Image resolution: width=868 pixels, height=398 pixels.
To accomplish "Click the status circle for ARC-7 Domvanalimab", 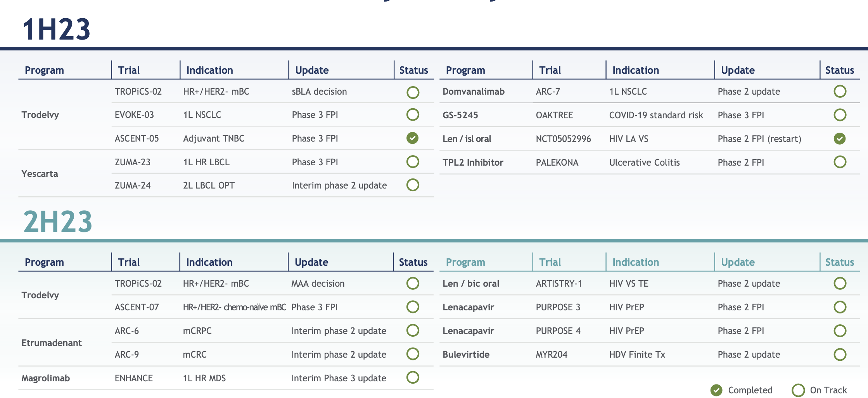I will [839, 92].
